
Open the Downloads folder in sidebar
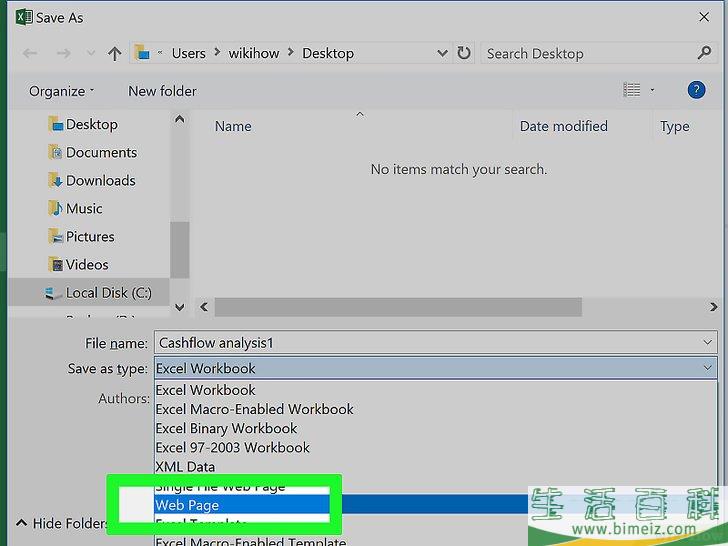coord(100,180)
